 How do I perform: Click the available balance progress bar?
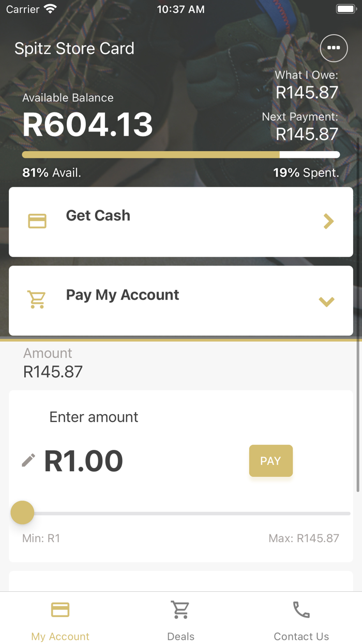[x=180, y=154]
